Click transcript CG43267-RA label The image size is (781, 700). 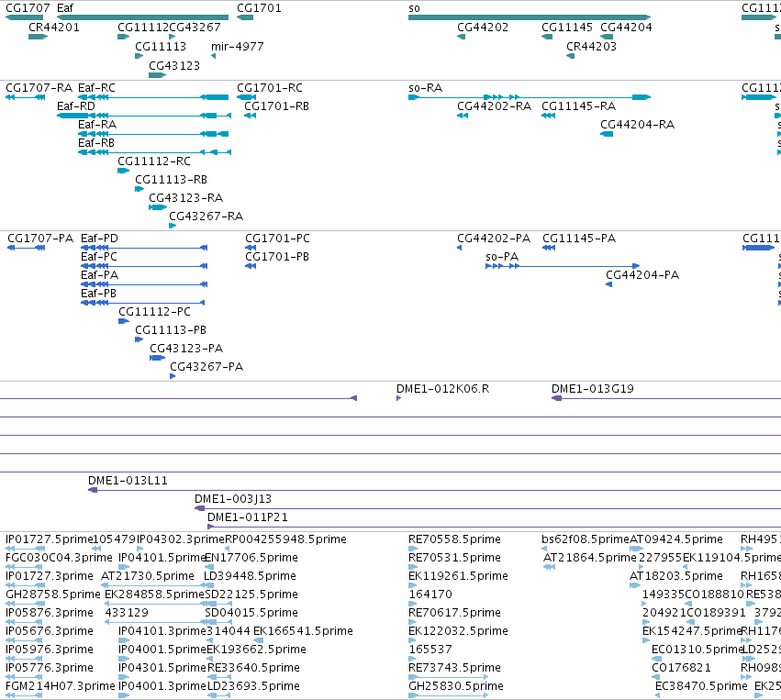click(206, 217)
